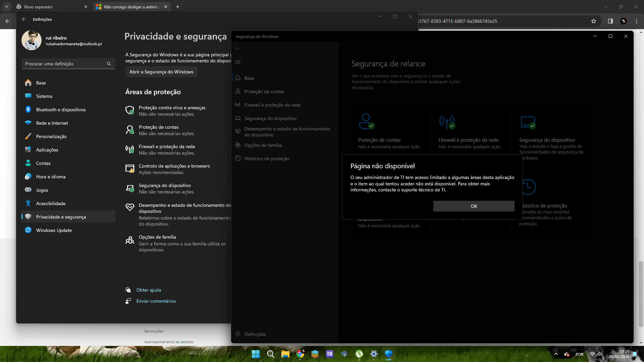
Task: Open Bluetooth e dispositivos settings category
Action: (61, 110)
